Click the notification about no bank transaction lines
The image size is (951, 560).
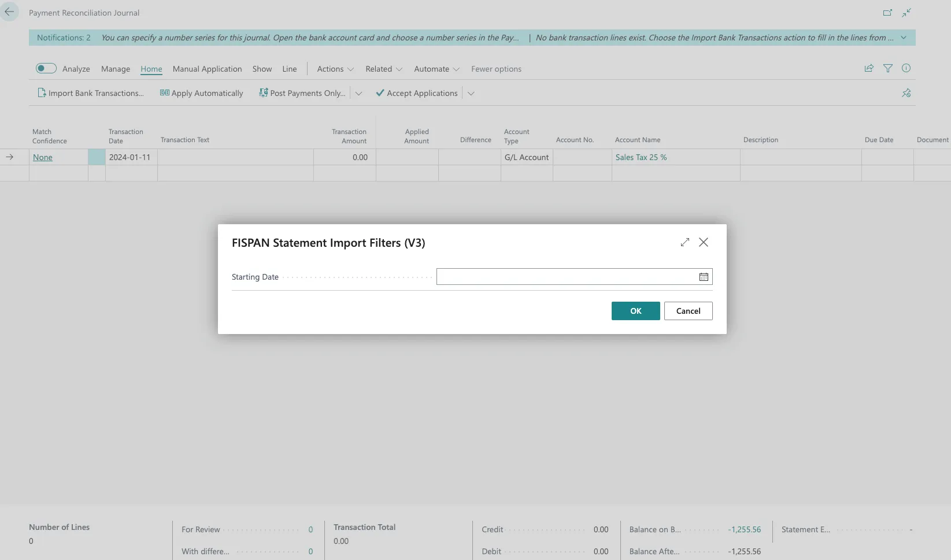(715, 38)
